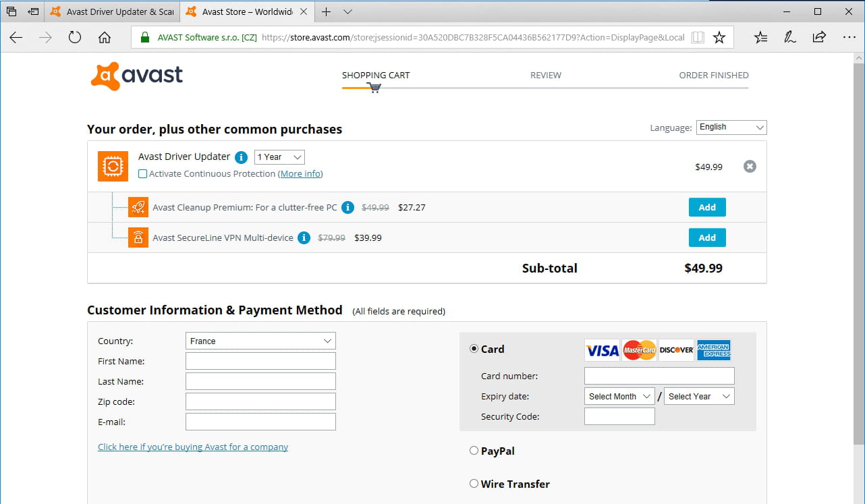Screen dimensions: 865x504
Task: Click the SHOPPING CART step
Action: [x=376, y=75]
